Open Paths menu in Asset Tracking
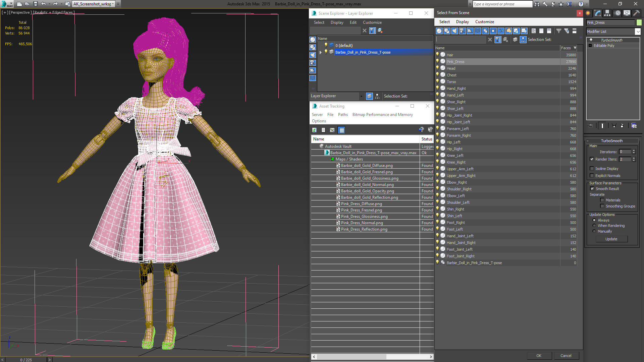The height and width of the screenshot is (362, 644). (x=343, y=115)
